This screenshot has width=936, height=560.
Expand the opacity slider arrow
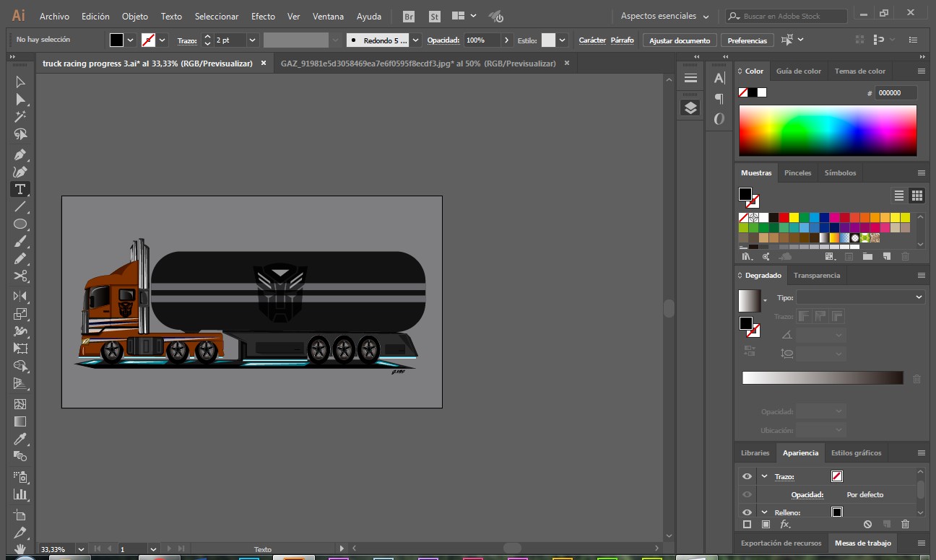pyautogui.click(x=506, y=40)
